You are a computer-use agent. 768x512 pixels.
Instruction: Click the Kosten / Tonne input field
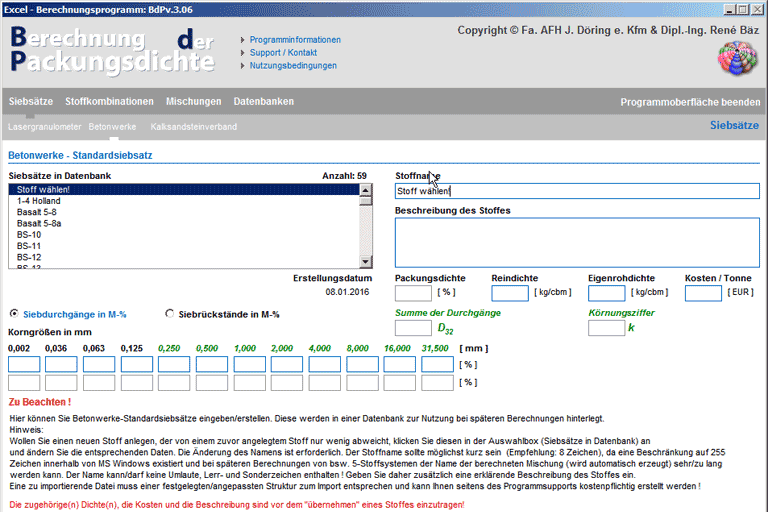[703, 293]
